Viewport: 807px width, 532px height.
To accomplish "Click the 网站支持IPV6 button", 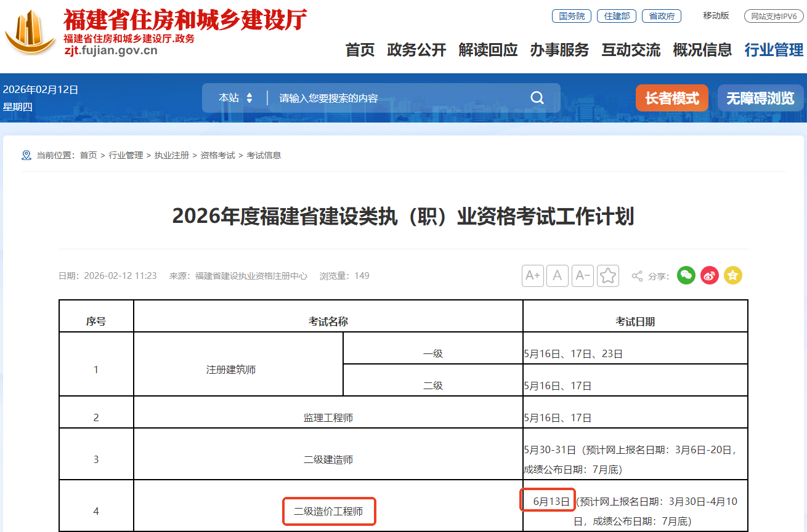I will [x=773, y=16].
